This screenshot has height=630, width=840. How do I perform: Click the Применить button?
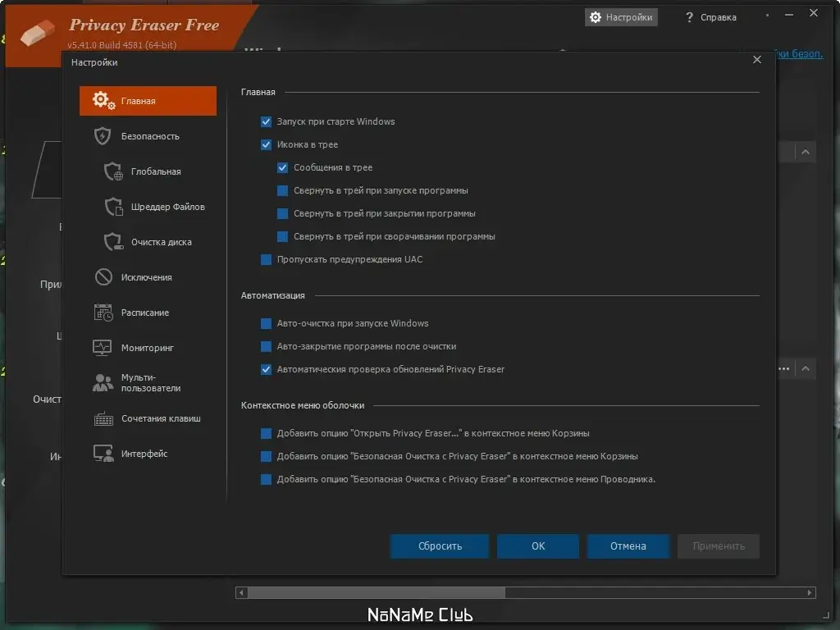point(719,546)
